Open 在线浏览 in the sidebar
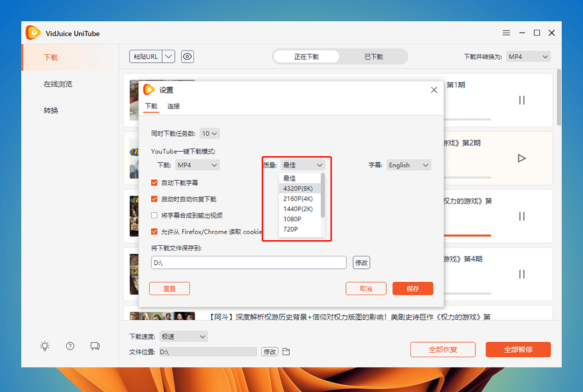This screenshot has width=583, height=392. click(x=58, y=84)
